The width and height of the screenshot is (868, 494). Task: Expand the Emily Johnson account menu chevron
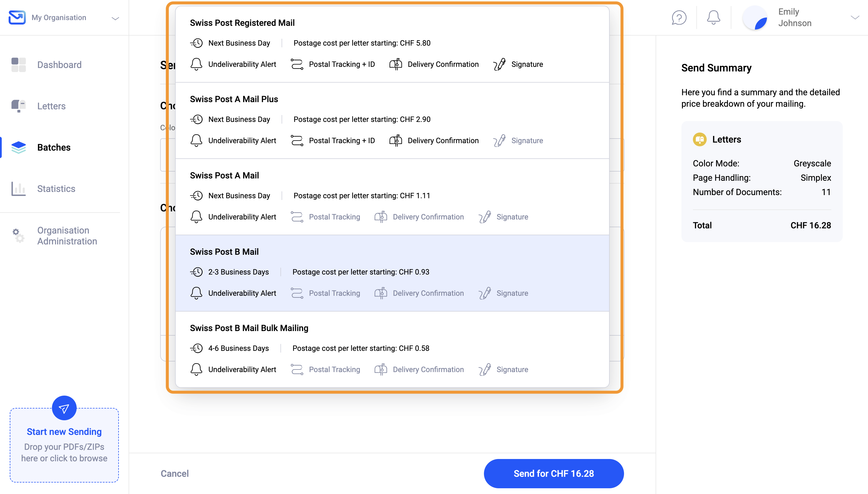tap(855, 18)
